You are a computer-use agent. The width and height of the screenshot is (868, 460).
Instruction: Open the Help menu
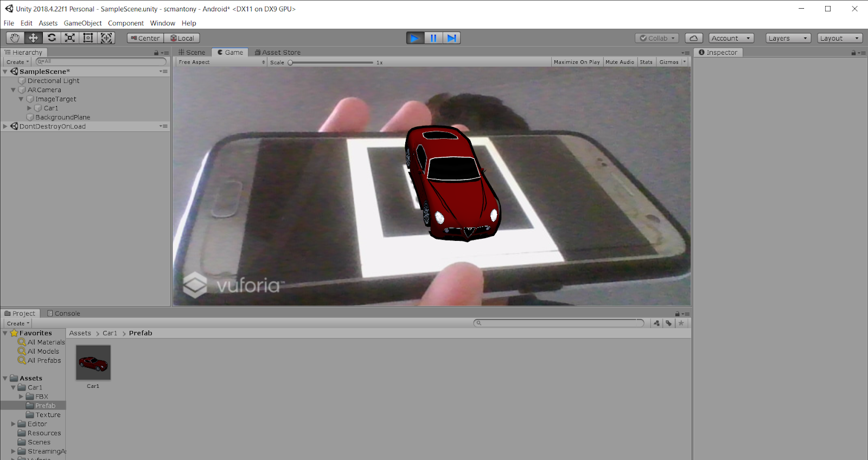tap(189, 23)
